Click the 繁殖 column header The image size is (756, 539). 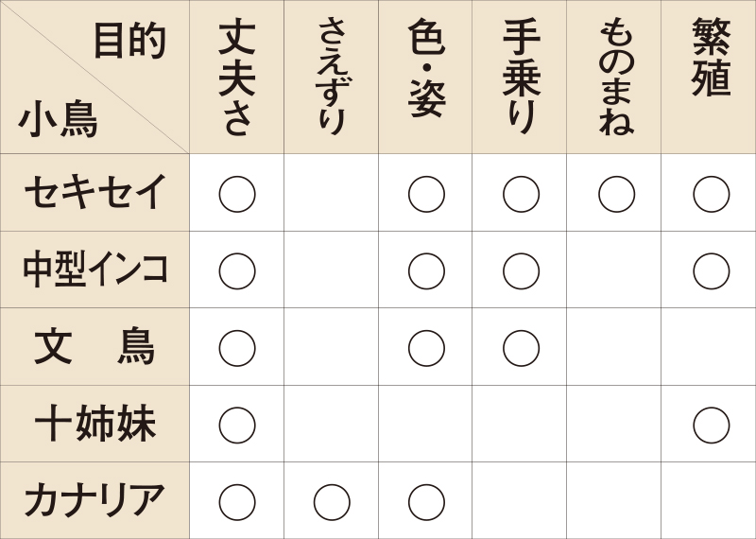pos(711,59)
